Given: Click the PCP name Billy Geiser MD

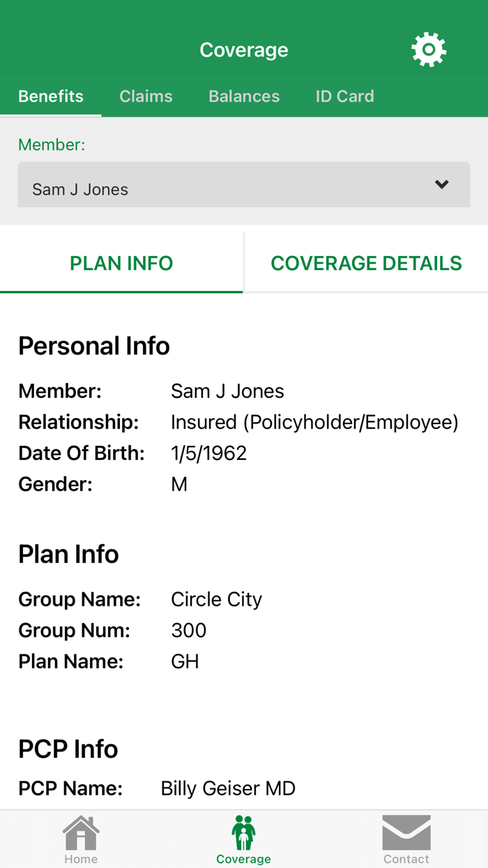Looking at the screenshot, I should click(x=228, y=788).
